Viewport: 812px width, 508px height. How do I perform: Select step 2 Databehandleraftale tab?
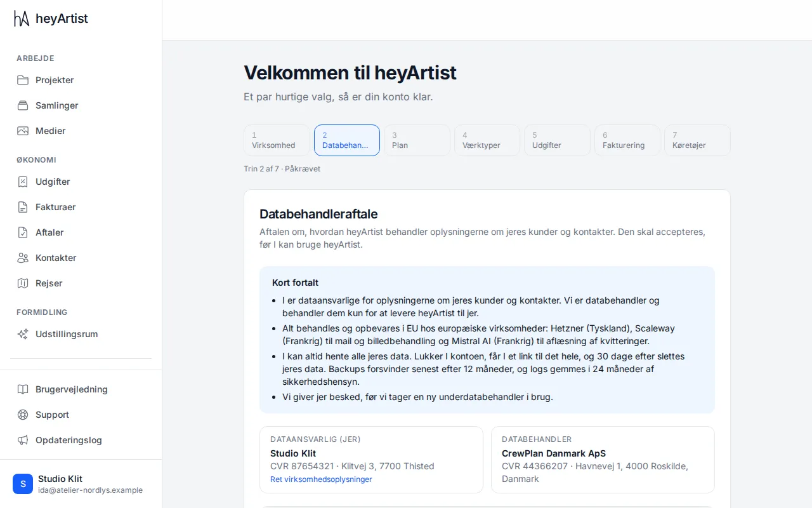347,140
